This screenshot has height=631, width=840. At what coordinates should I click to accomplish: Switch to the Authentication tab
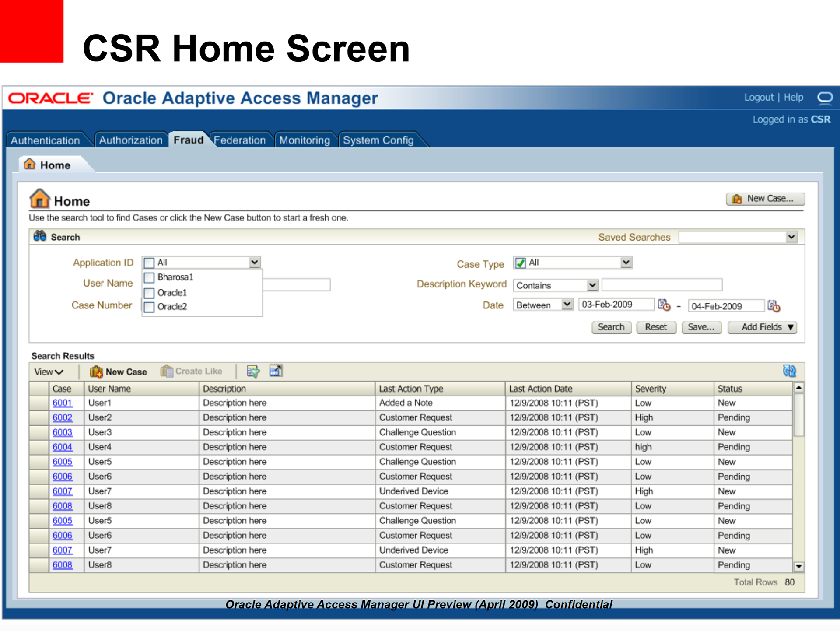click(45, 140)
